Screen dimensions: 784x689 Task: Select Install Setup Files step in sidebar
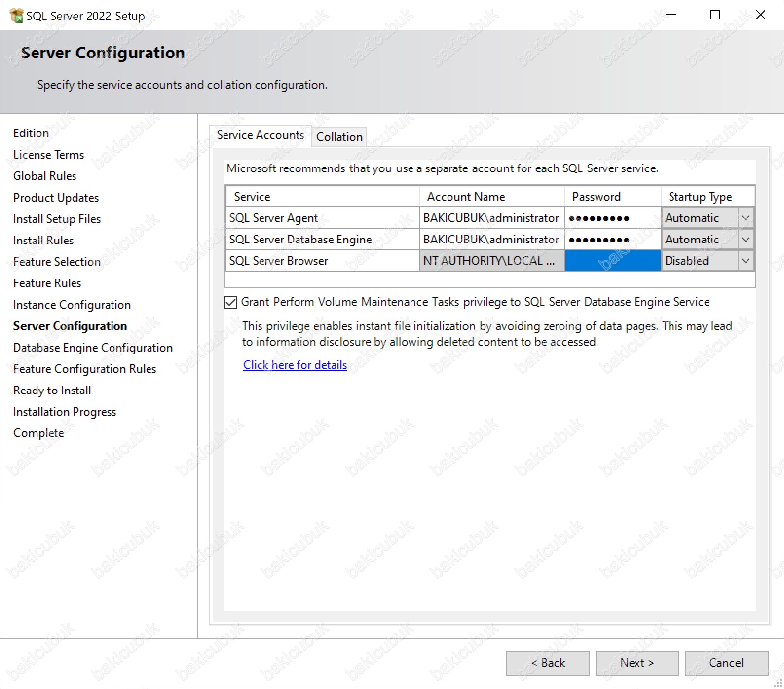click(x=57, y=219)
